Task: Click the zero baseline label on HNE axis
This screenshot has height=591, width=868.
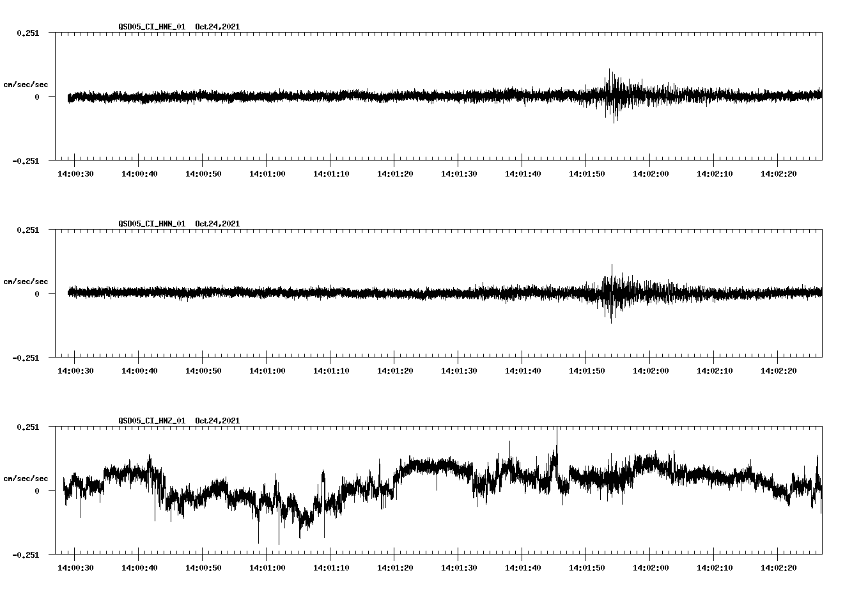Action: click(x=37, y=97)
